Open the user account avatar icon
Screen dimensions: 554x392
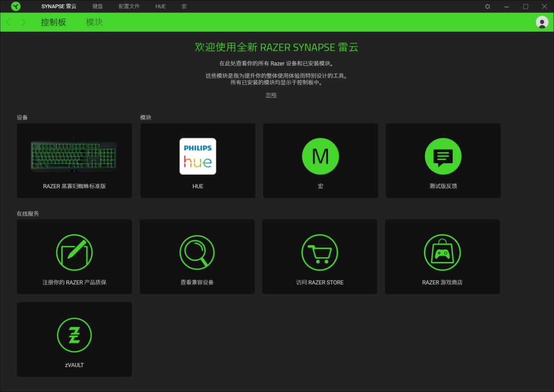(x=542, y=22)
